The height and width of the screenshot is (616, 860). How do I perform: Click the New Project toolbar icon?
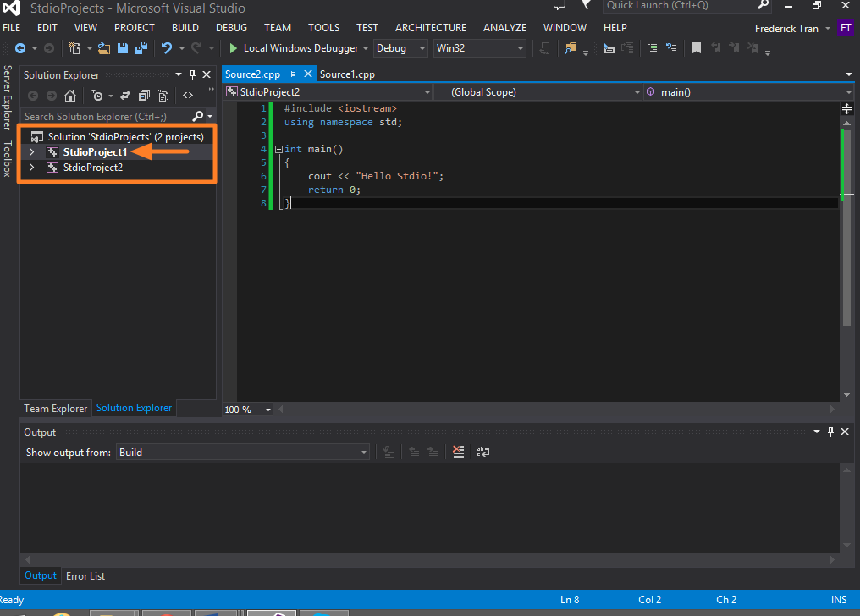75,48
